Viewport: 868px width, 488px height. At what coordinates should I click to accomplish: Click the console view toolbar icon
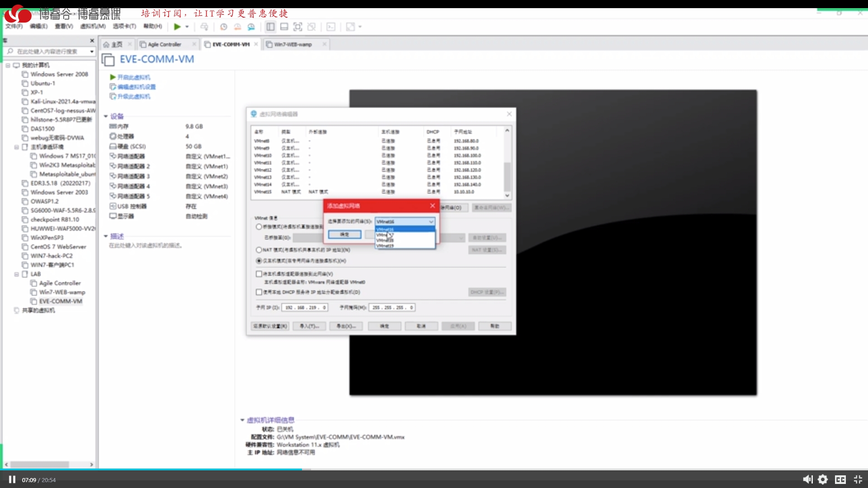click(331, 27)
